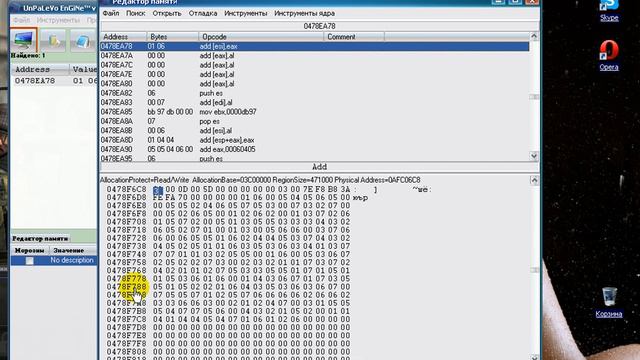Image resolution: width=640 pixels, height=360 pixels.
Task: Select row 0478EA85 mov ebx,0000db97
Action: point(315,112)
